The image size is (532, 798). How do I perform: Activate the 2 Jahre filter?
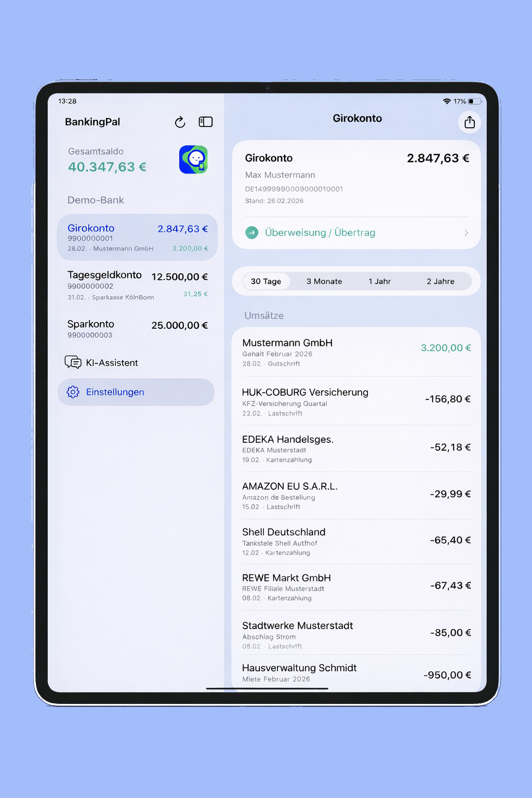[441, 281]
